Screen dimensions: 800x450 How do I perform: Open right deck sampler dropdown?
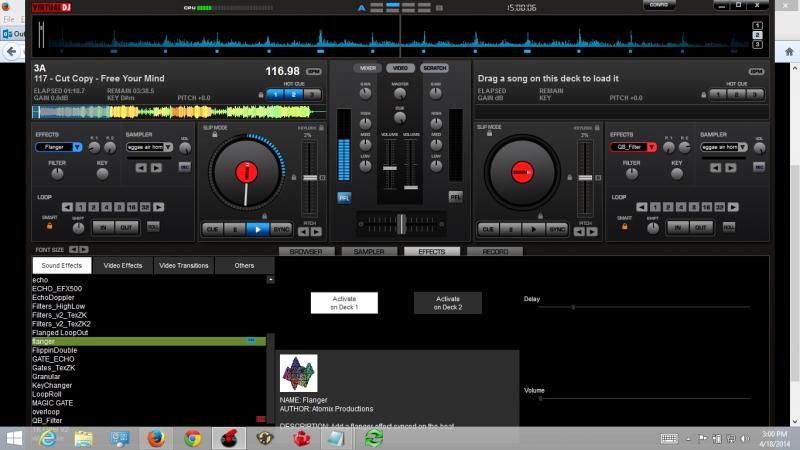(x=743, y=147)
